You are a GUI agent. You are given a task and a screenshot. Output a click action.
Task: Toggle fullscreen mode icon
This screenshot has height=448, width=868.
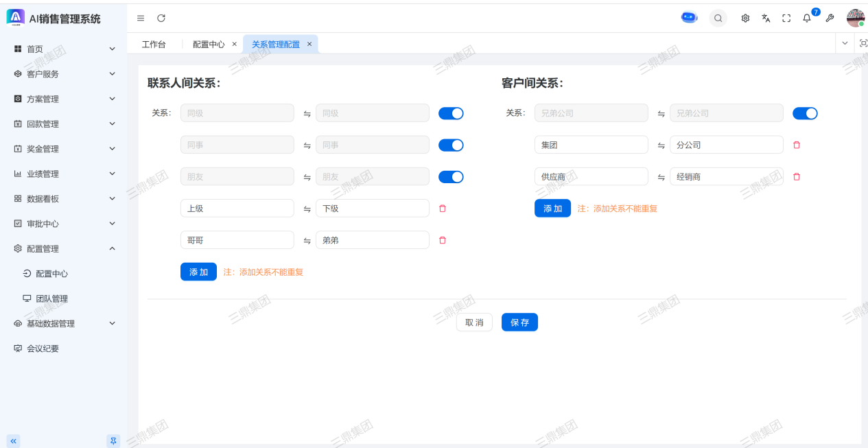[786, 19]
